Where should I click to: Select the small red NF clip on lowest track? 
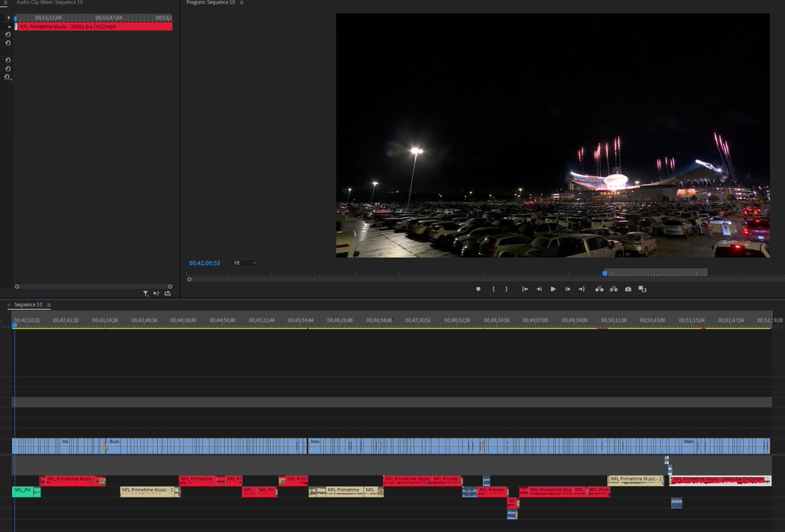(513, 503)
